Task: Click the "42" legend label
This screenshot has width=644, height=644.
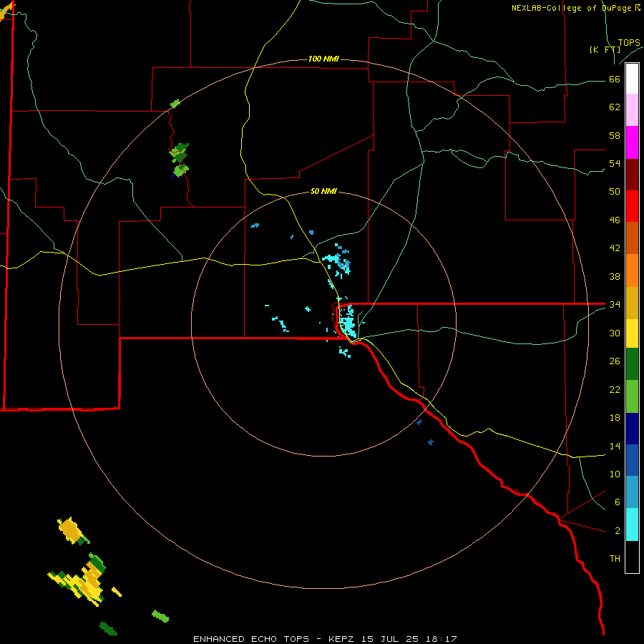Action: (x=615, y=248)
